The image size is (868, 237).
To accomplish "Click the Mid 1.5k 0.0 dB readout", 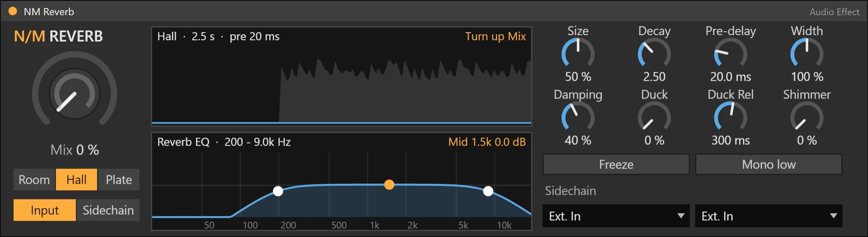I will click(487, 142).
